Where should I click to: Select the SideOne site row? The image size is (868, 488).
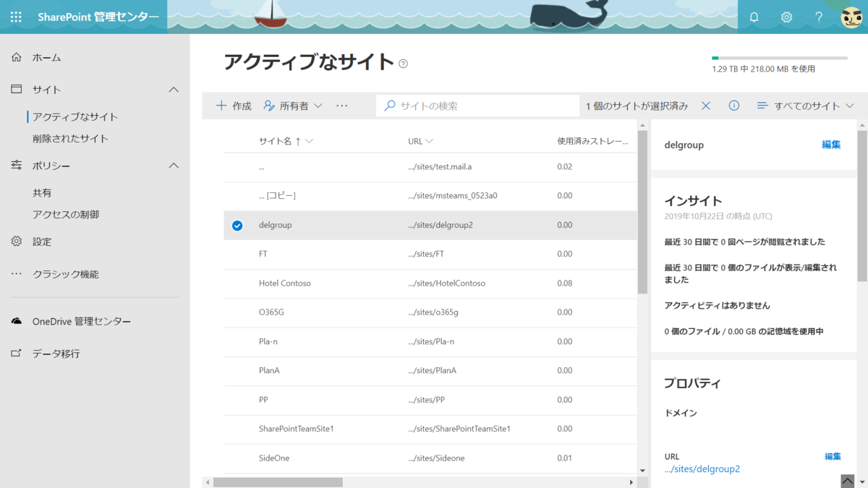click(x=430, y=458)
